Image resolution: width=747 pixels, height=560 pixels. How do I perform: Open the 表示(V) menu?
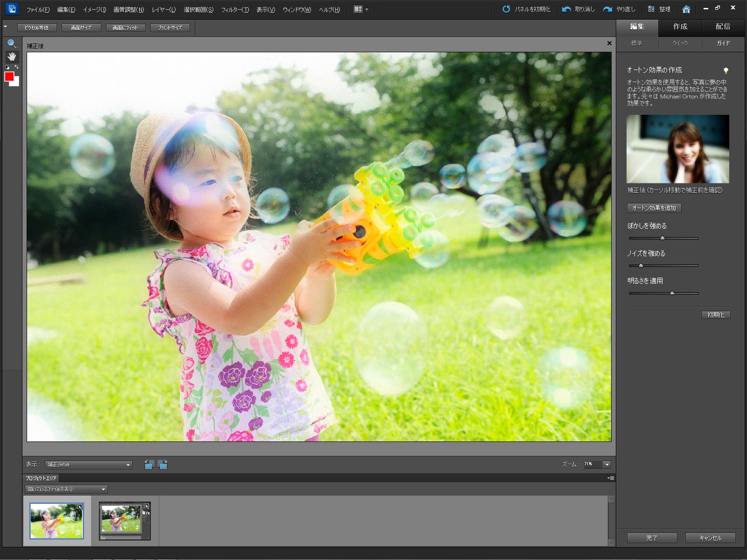[266, 9]
